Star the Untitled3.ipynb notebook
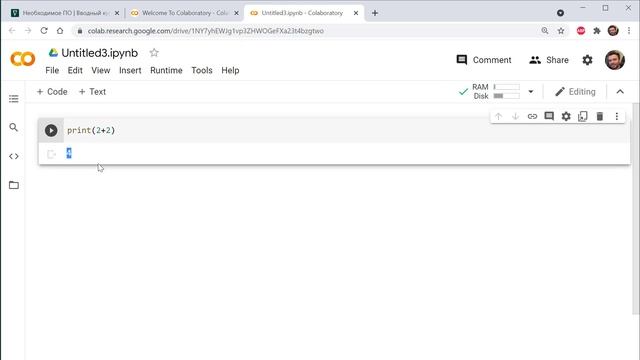The image size is (640, 360). pyautogui.click(x=154, y=53)
